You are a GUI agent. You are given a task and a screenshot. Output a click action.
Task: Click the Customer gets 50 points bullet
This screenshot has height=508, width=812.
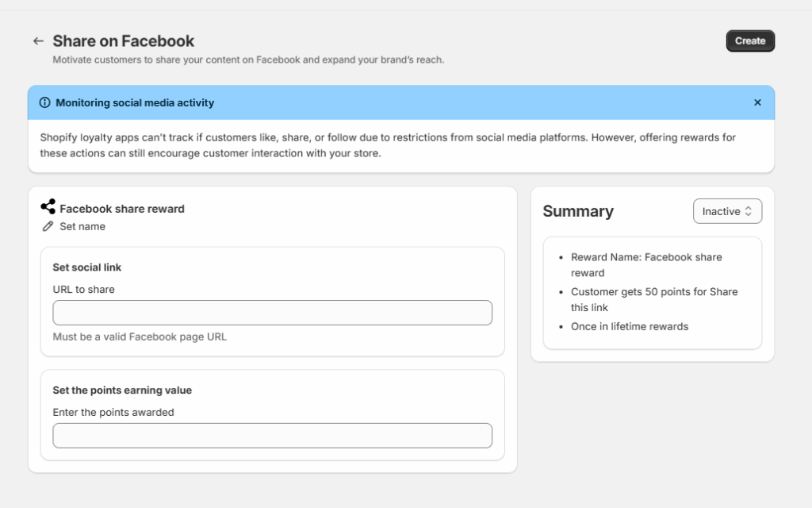pyautogui.click(x=654, y=299)
